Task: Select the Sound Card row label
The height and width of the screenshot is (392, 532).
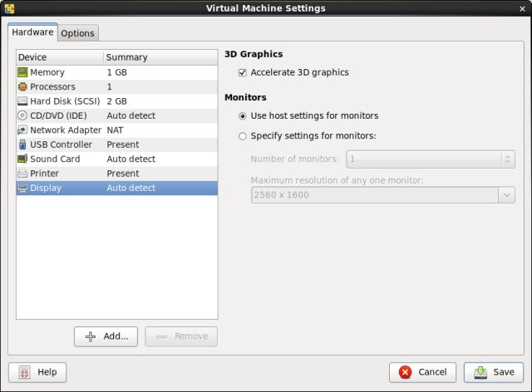Action: [55, 159]
